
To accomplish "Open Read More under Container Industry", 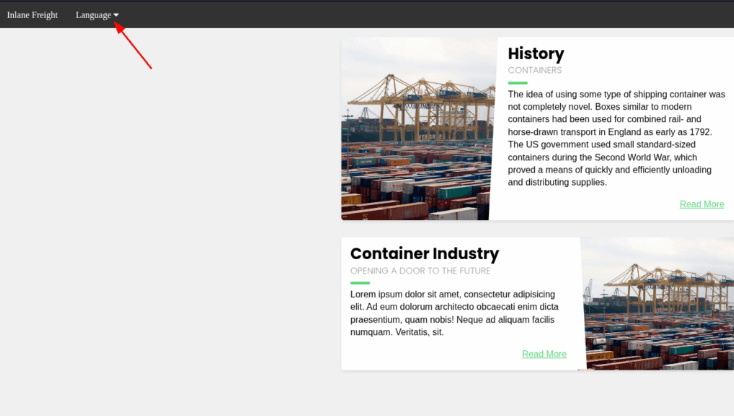I will coord(544,354).
